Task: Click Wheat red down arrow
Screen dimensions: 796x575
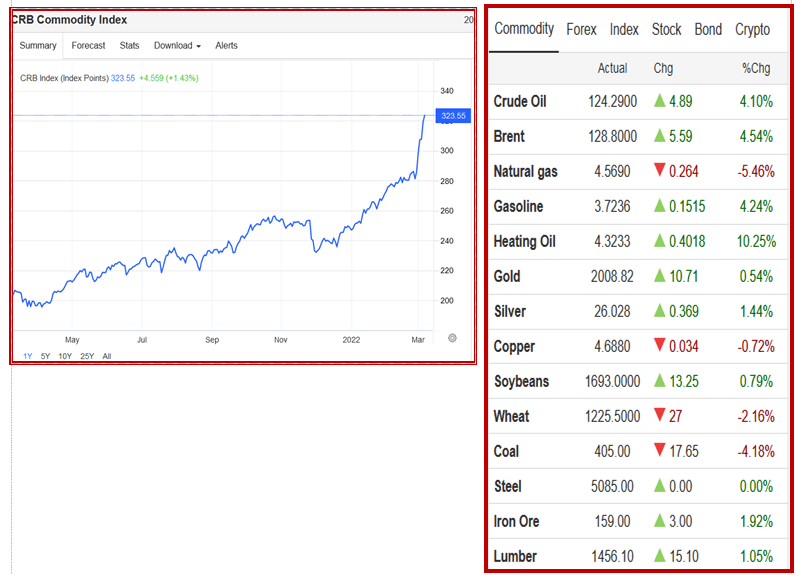Action: coord(660,416)
